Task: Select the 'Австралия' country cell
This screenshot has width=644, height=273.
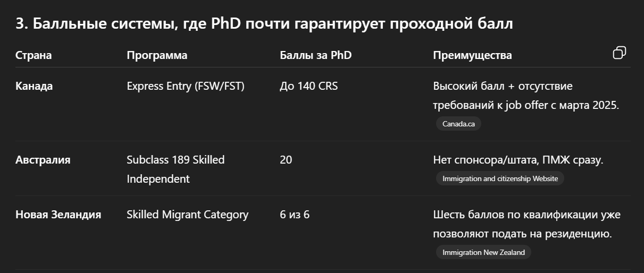Action: [43, 159]
